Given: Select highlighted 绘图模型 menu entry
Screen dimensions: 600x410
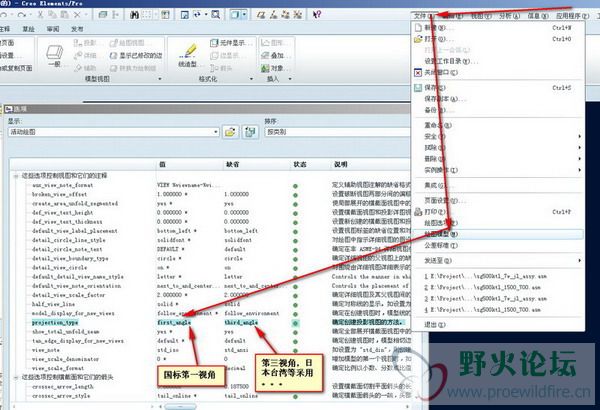Looking at the screenshot, I should (497, 234).
